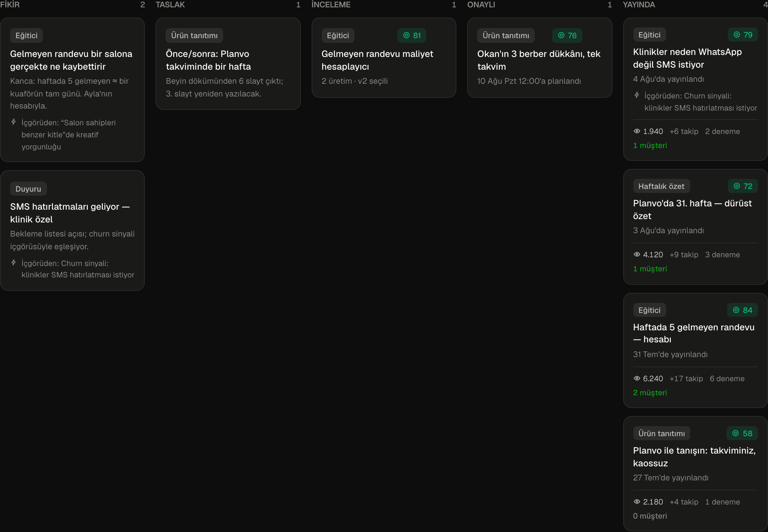Click the score badge 81 on Gelmeyen randevu maliyet hesaplayıcı
The width and height of the screenshot is (768, 532).
(x=411, y=36)
